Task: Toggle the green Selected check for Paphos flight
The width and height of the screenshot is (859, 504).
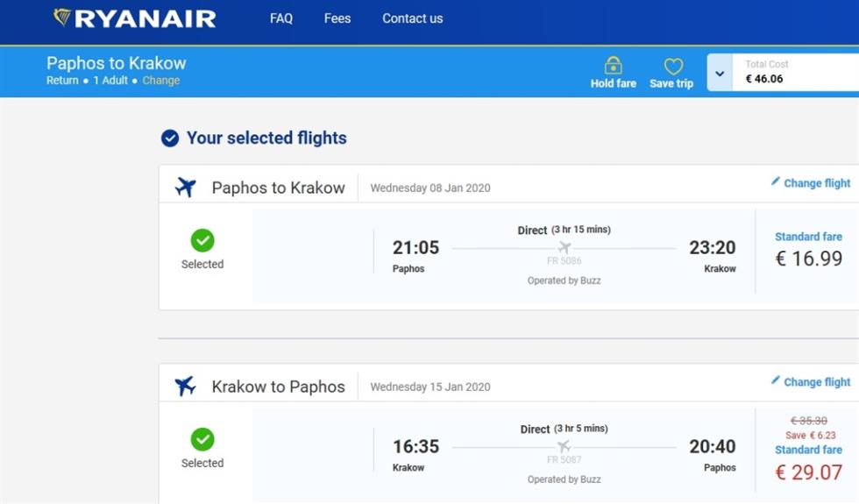Action: [202, 240]
